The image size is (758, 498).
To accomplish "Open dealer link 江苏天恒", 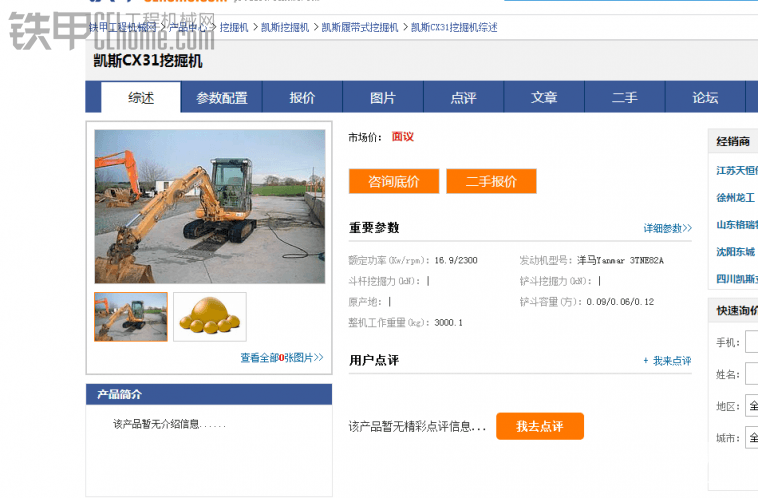I will 737,170.
